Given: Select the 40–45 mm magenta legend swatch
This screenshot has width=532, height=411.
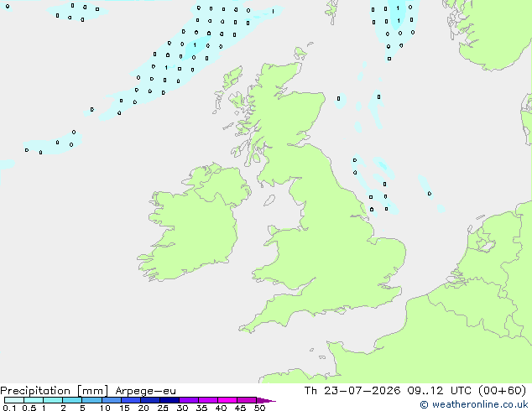Looking at the screenshot, I should (x=227, y=400).
